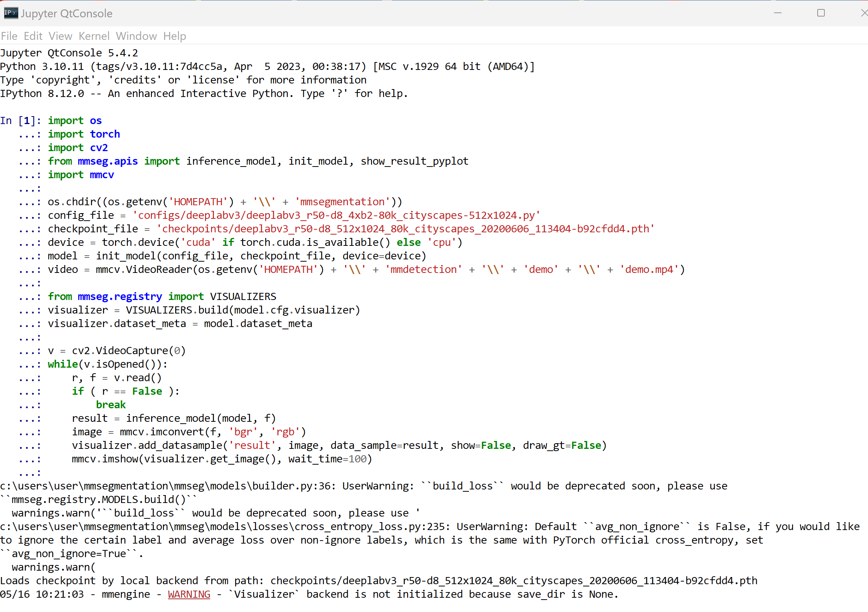Screen dimensions: 868x612
Task: Click 'mmcv.VideoReader' in video line
Action: pyautogui.click(x=144, y=270)
